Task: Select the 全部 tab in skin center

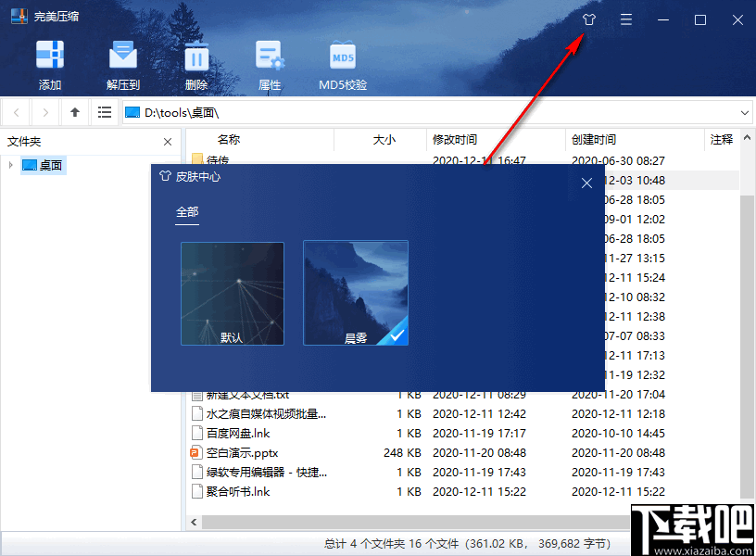Action: coord(187,212)
